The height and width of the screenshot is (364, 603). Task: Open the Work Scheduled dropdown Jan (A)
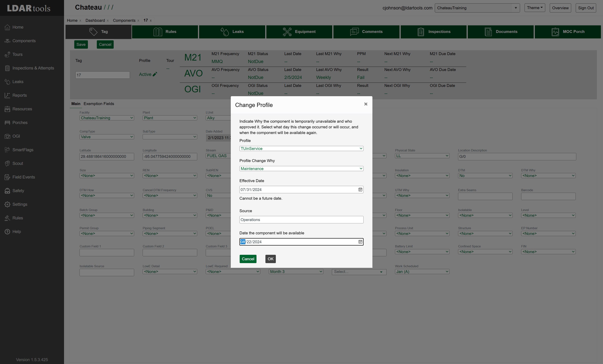(422, 272)
